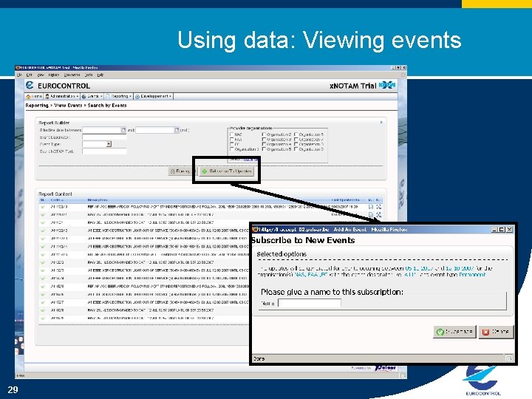
Task: Open the Firefox Edit menu
Action: pyautogui.click(x=30, y=75)
